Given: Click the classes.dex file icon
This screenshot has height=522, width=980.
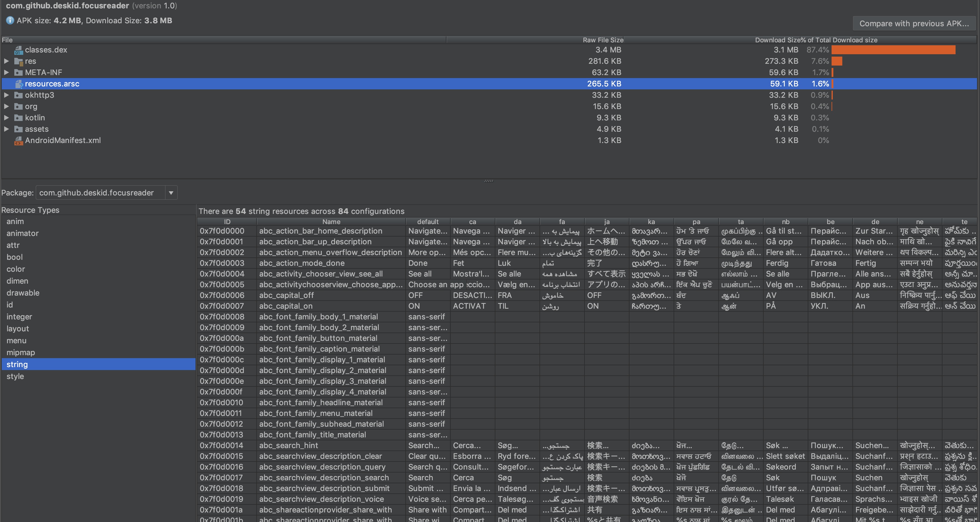Looking at the screenshot, I should point(18,50).
